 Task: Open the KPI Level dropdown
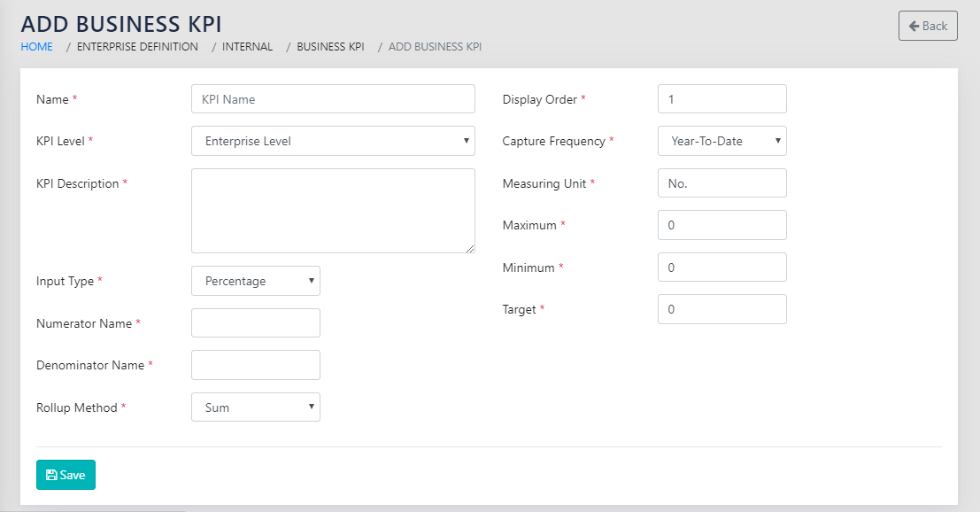(x=333, y=141)
